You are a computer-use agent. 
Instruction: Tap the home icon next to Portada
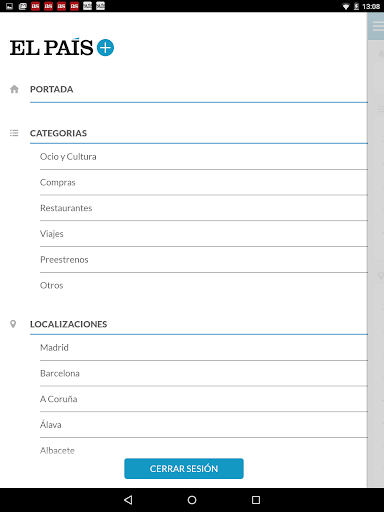click(14, 89)
